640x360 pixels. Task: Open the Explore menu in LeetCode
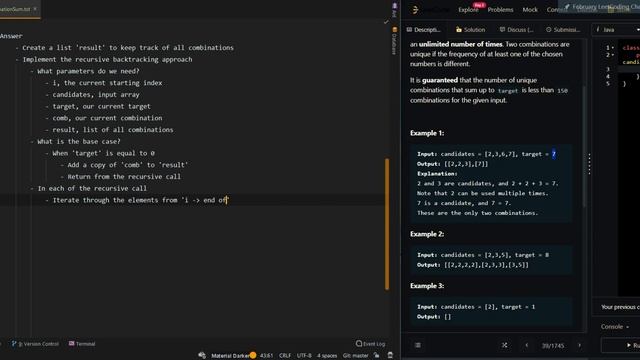tap(468, 9)
